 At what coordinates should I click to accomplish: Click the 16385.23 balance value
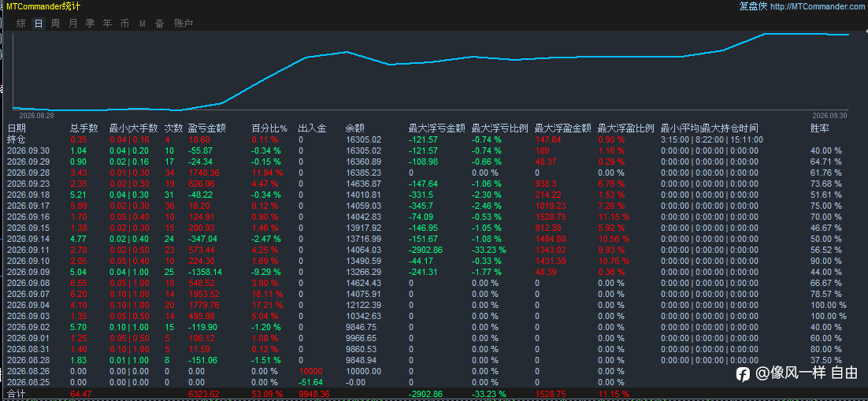point(364,173)
